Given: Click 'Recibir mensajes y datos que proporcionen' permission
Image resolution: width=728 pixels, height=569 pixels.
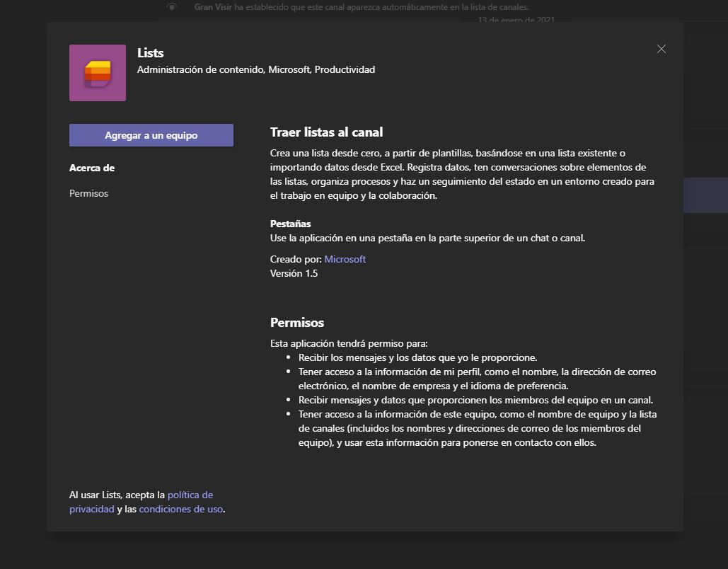Looking at the screenshot, I should tap(476, 400).
